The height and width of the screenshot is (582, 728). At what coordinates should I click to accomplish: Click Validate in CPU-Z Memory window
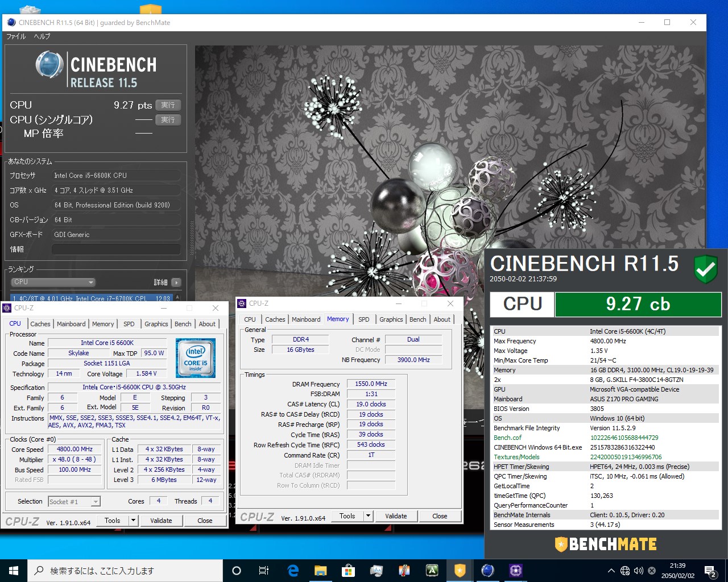396,516
